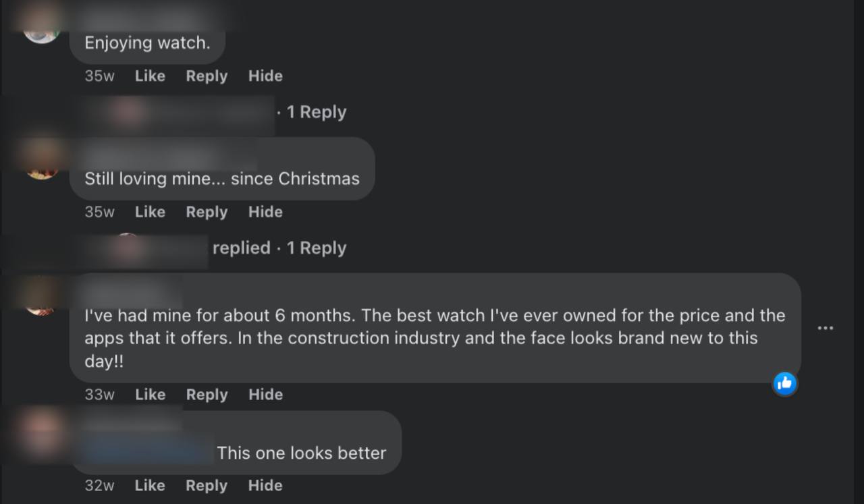Click the thumbs-up reaction icon on construction comment
864x504 pixels.
784,383
